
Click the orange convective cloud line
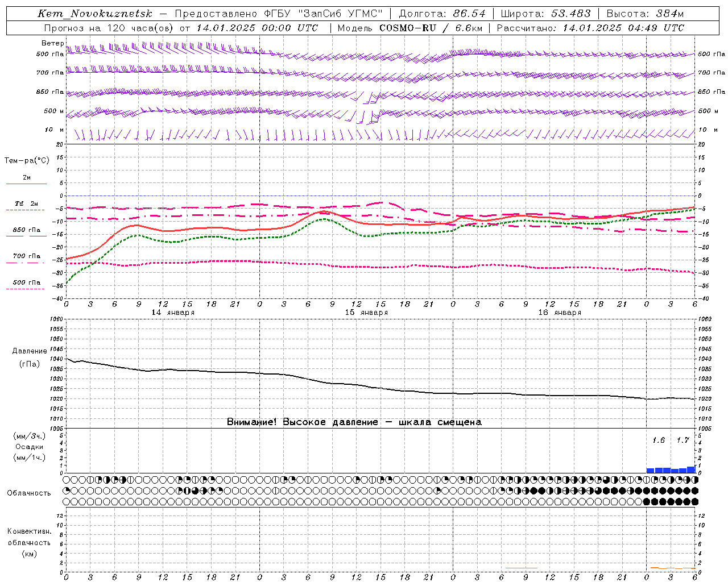tap(673, 568)
